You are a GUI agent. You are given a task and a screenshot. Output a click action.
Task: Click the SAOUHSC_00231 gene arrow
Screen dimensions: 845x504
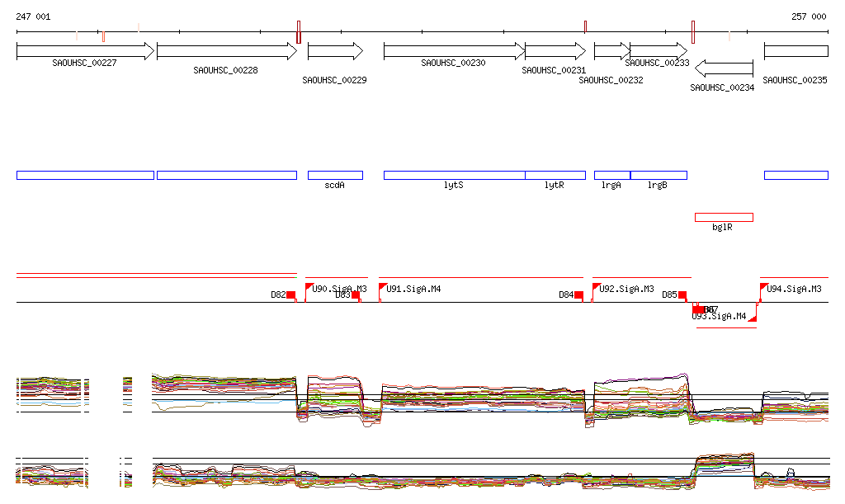555,51
